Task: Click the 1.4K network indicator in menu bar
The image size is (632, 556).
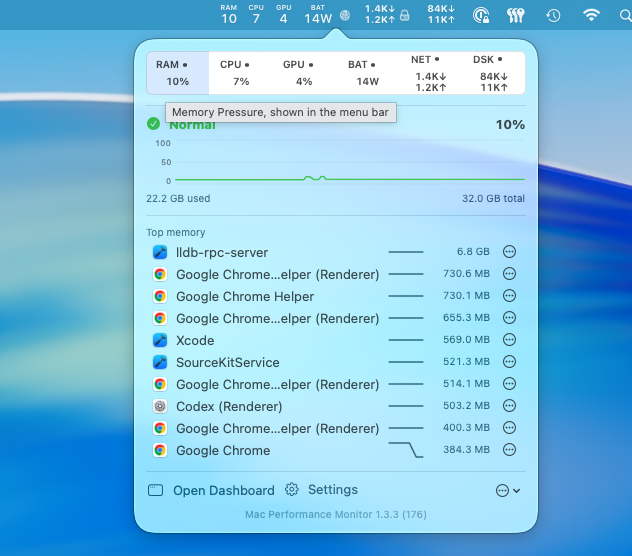Action: (380, 15)
